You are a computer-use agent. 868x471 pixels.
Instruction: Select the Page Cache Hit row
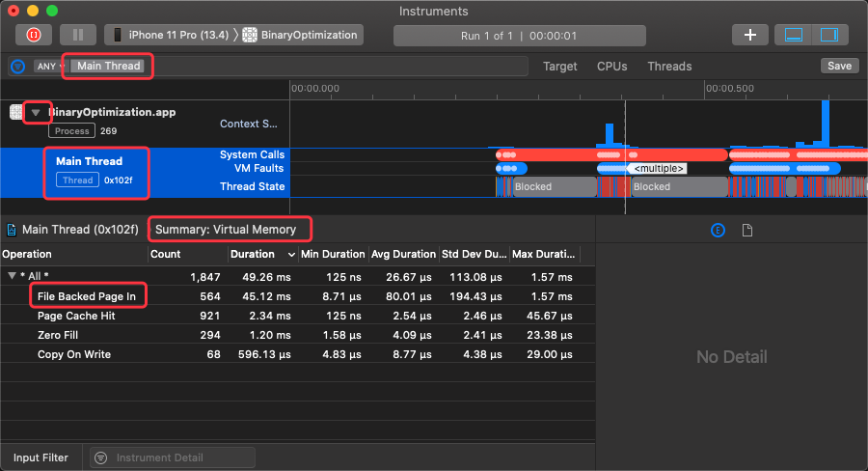[298, 316]
